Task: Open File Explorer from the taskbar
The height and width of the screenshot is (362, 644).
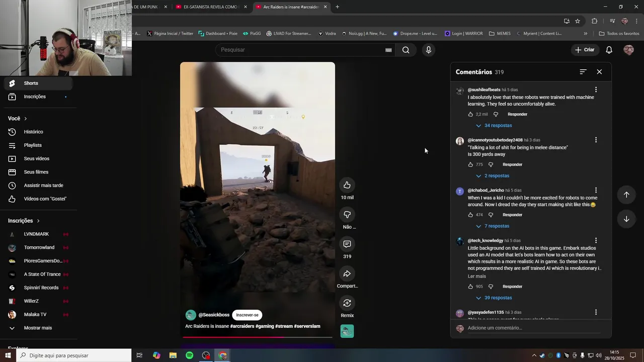Action: [x=173, y=355]
